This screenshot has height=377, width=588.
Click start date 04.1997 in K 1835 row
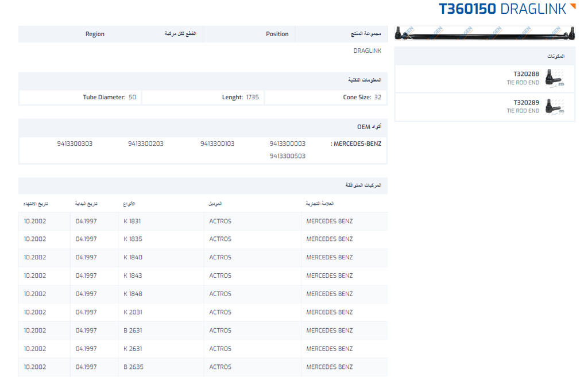[86, 239]
